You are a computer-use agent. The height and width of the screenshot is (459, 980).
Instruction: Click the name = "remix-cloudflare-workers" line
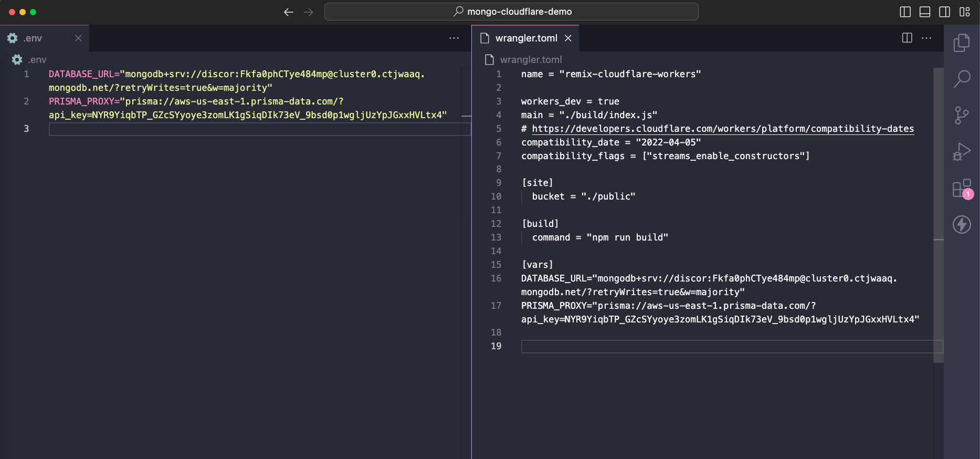tap(611, 74)
